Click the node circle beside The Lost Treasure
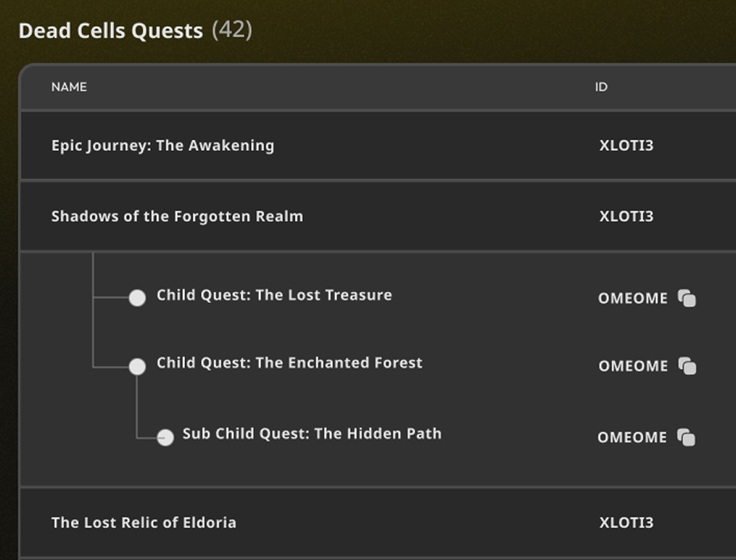736x560 pixels. pyautogui.click(x=137, y=297)
